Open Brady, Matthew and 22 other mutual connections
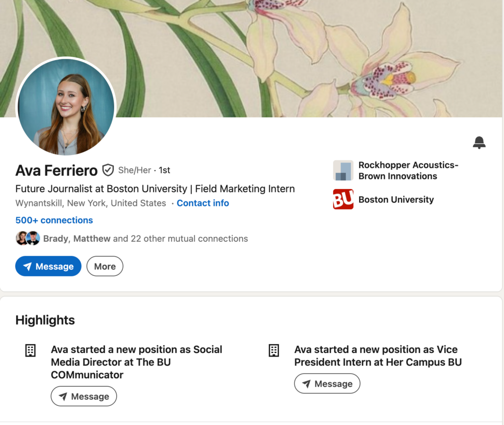The image size is (504, 425). 145,238
